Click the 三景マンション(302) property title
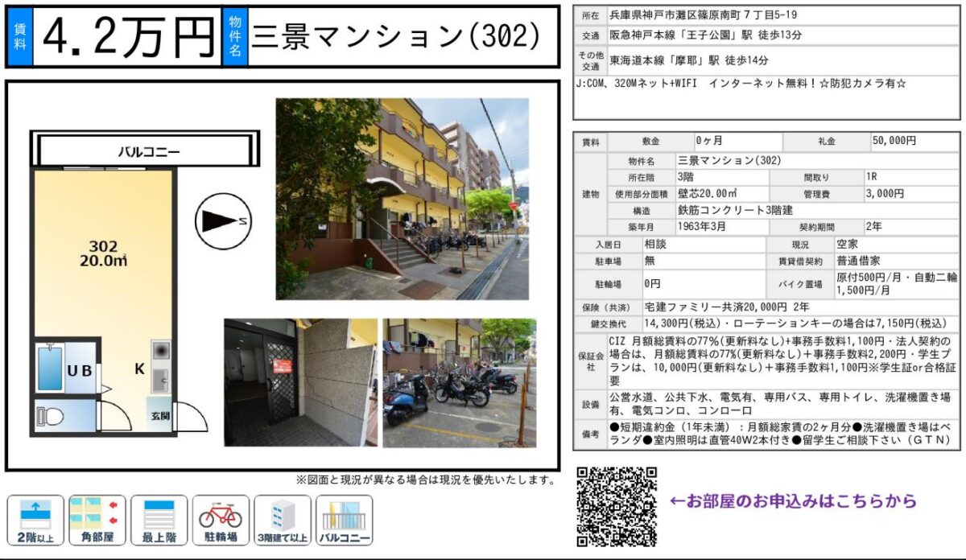 coord(395,37)
